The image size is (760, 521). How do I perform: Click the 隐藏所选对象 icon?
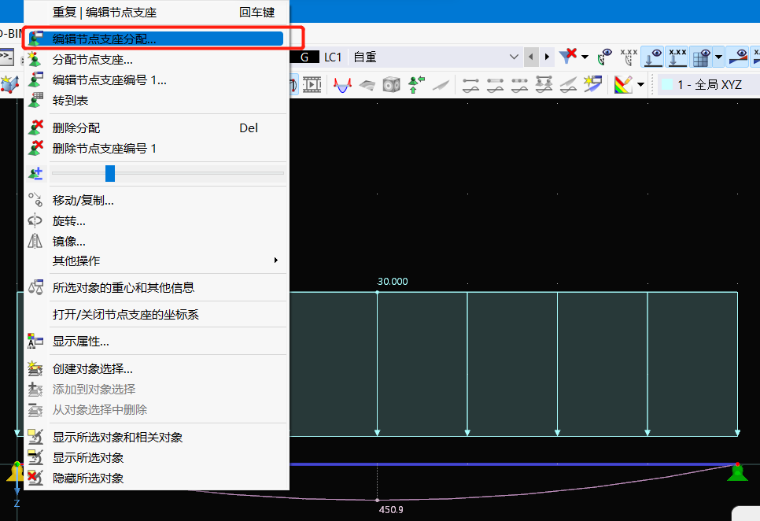point(35,478)
